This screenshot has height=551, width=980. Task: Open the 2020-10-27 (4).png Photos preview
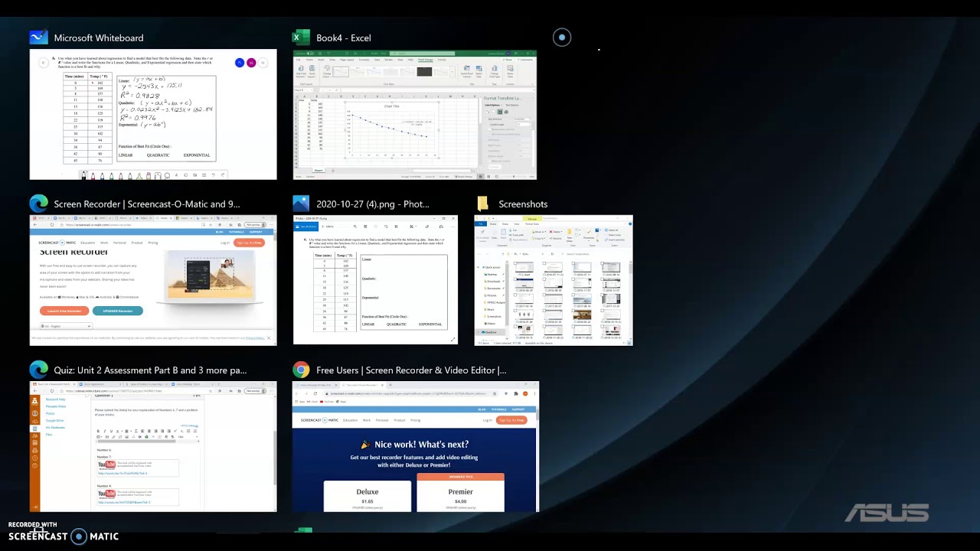click(375, 280)
